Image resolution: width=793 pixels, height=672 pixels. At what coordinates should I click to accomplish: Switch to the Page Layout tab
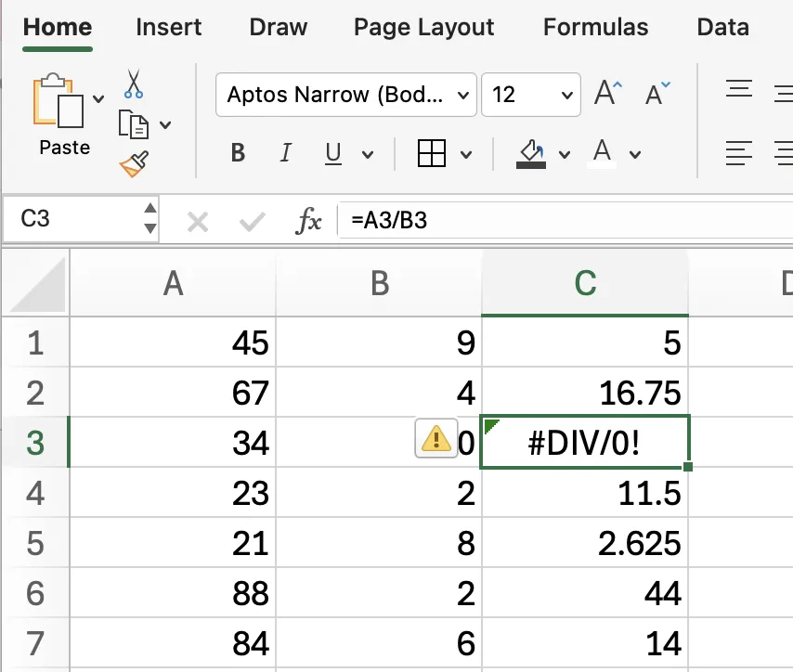(423, 27)
